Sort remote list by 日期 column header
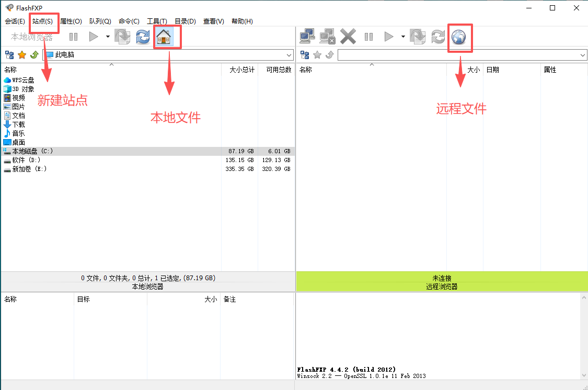Viewport: 588px width, 390px height. 512,70
